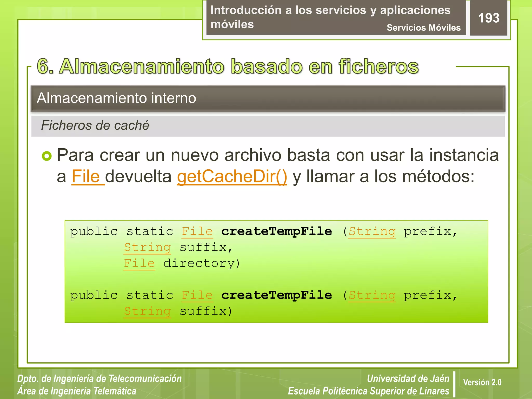Click the slide title Almacenamiento basado en ficheros
Screen dimensions: 532x399
[x=228, y=66]
